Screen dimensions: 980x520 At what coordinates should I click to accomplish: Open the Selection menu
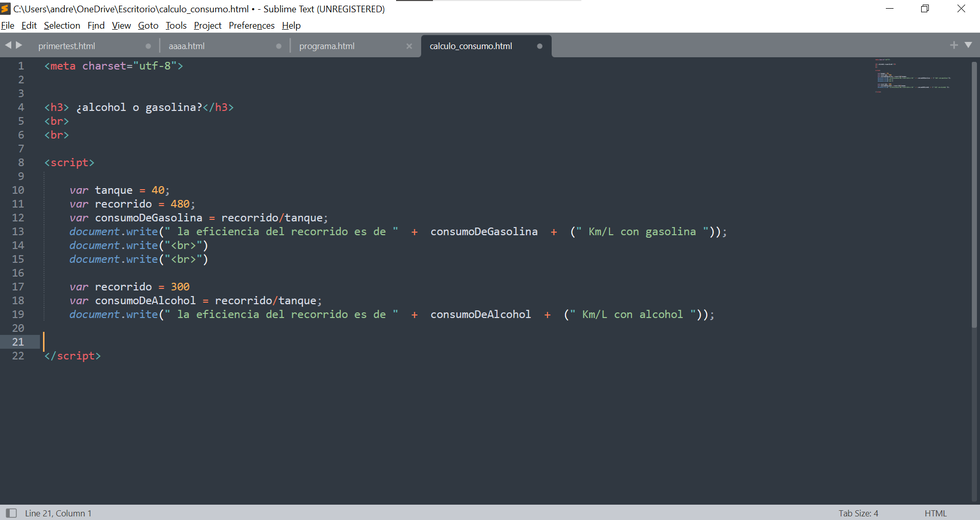coord(62,26)
